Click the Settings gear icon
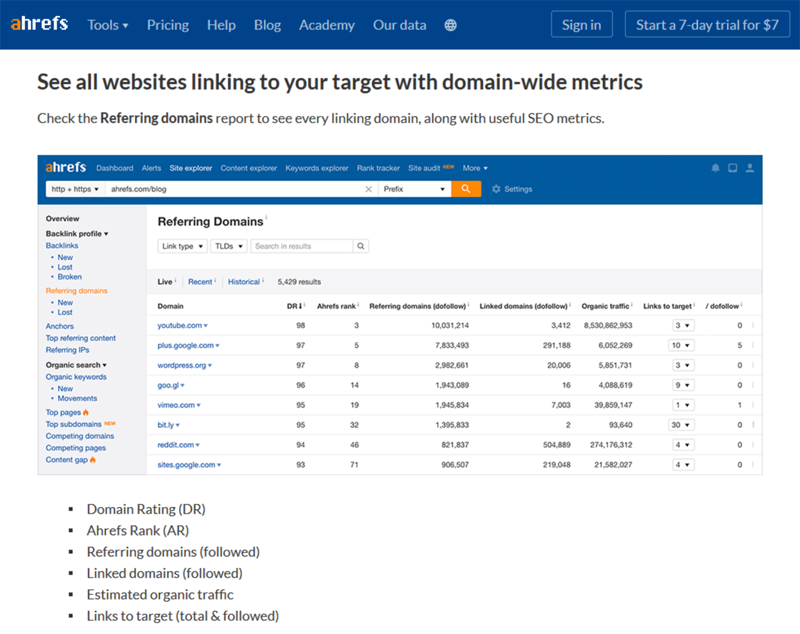Screen dimensions: 800x634 coord(496,189)
